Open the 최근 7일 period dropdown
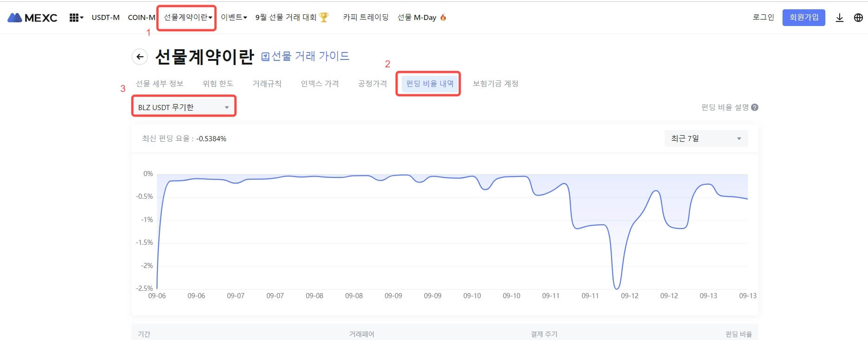 pos(706,138)
